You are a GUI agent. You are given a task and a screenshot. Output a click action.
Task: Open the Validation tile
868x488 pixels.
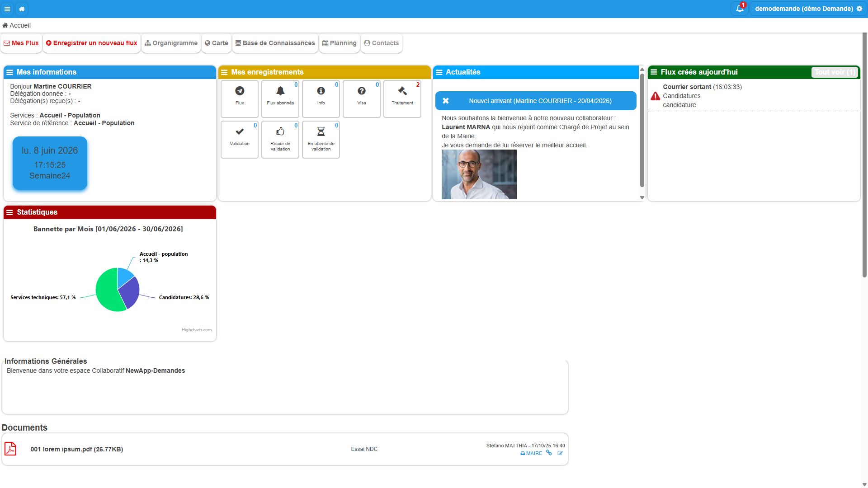tap(240, 140)
